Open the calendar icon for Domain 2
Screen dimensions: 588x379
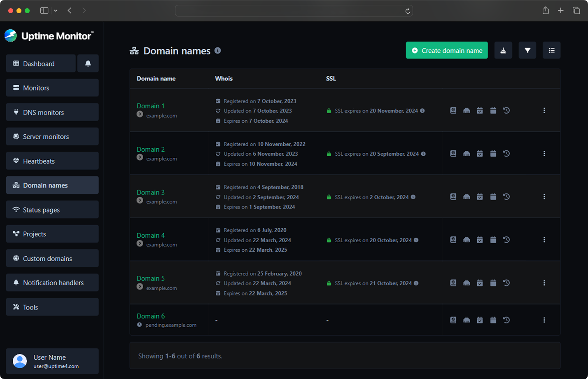[493, 153]
